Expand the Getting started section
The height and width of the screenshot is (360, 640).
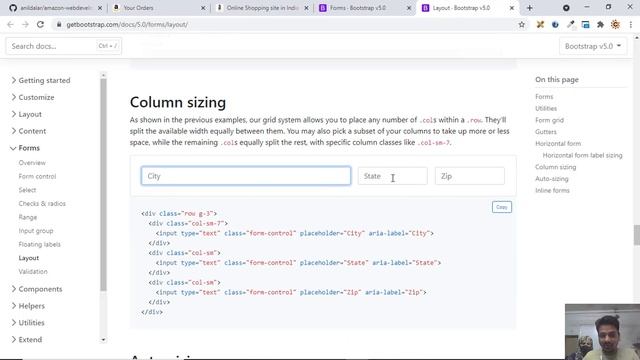(40, 80)
